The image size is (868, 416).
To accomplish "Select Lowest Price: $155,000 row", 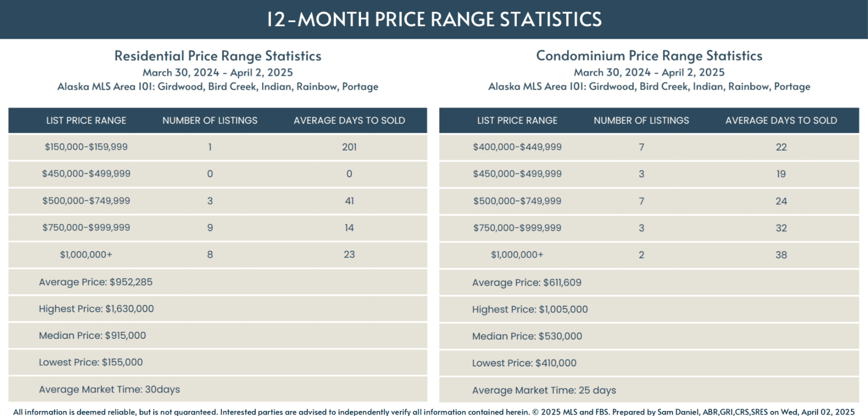I will coord(91,362).
